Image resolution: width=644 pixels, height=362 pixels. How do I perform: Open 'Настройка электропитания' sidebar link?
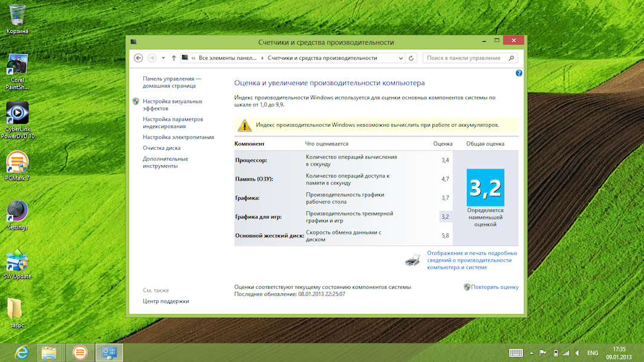(x=178, y=137)
